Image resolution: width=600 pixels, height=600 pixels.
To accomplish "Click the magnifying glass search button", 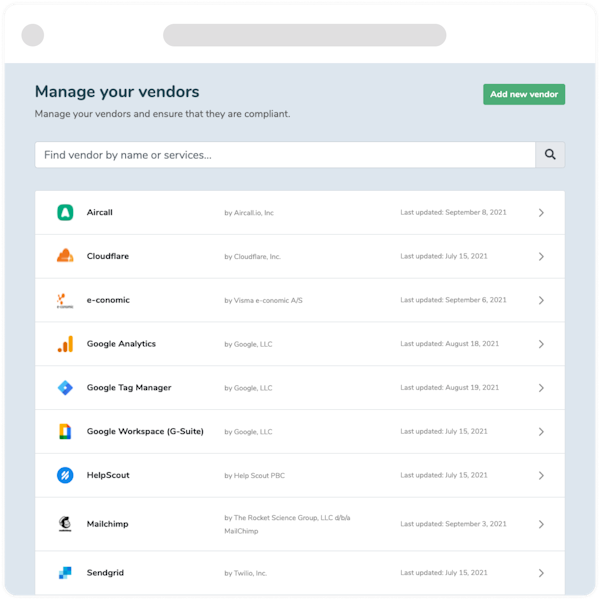I will coord(550,155).
